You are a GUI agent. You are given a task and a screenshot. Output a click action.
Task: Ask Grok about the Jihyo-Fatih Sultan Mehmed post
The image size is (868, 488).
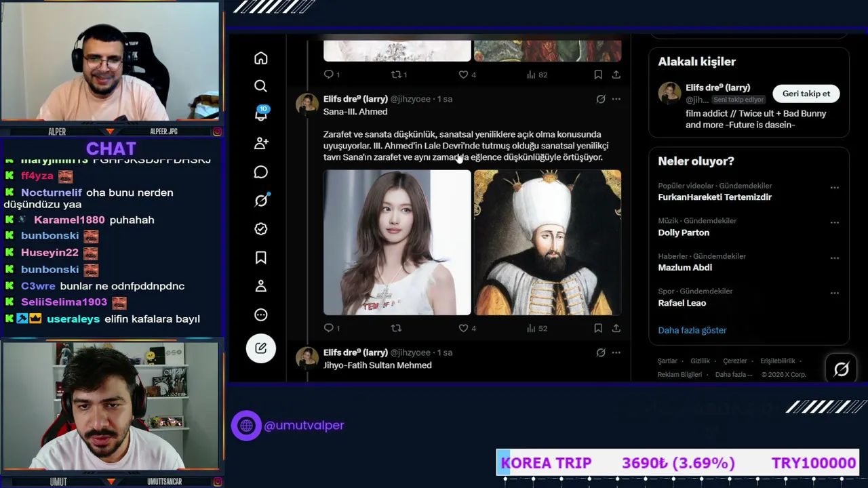click(600, 352)
